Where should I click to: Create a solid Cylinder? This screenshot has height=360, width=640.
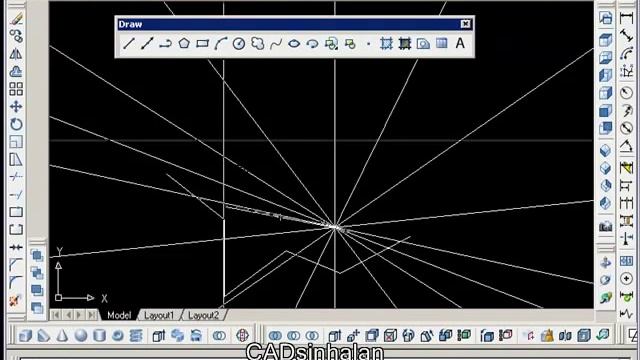pos(99,336)
